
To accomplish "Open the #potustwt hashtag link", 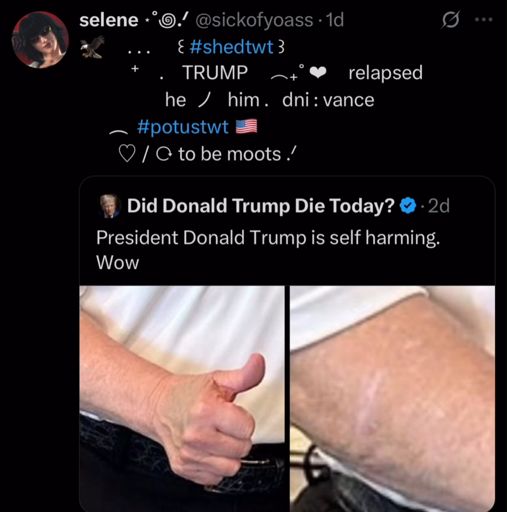I will [x=183, y=127].
